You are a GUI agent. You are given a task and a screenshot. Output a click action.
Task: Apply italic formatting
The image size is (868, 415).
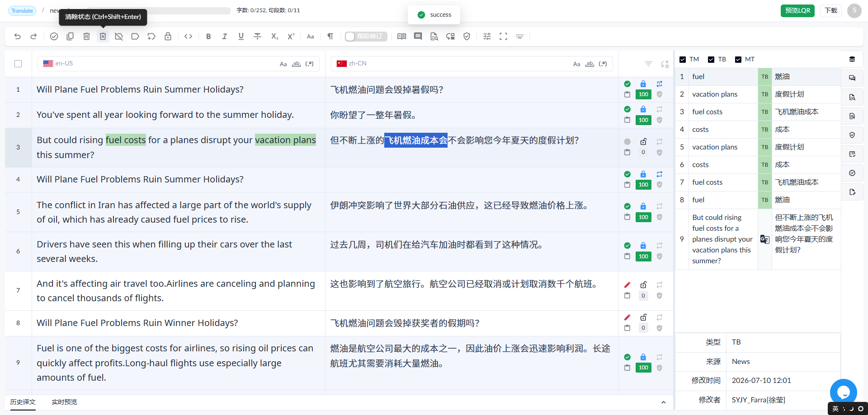click(225, 37)
